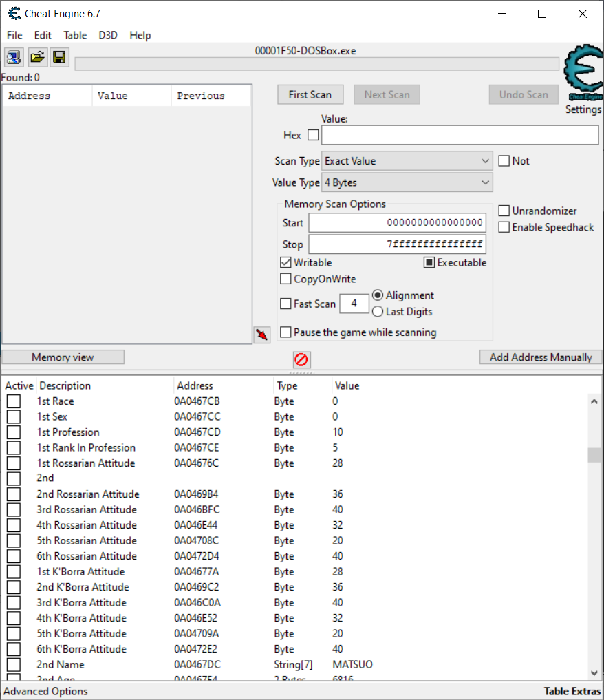This screenshot has height=700, width=604.
Task: Click the open file folder icon
Action: coord(37,57)
